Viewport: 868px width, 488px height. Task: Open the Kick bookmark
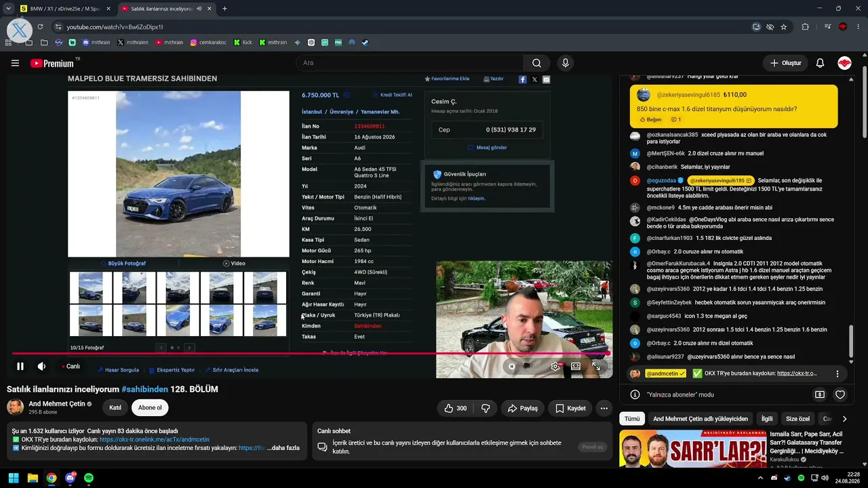[243, 43]
